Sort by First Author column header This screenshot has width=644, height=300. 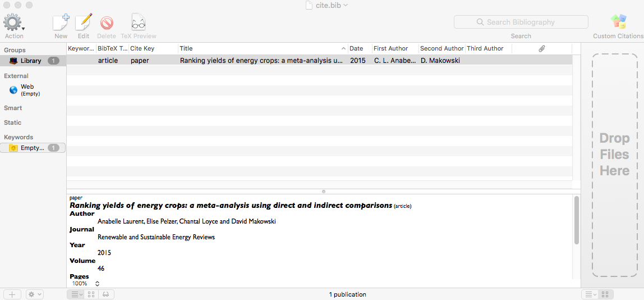(x=394, y=49)
